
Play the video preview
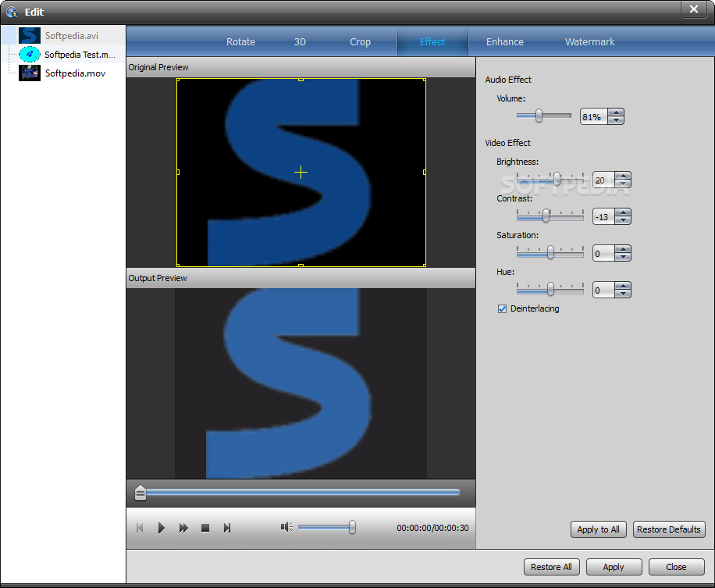tap(161, 528)
